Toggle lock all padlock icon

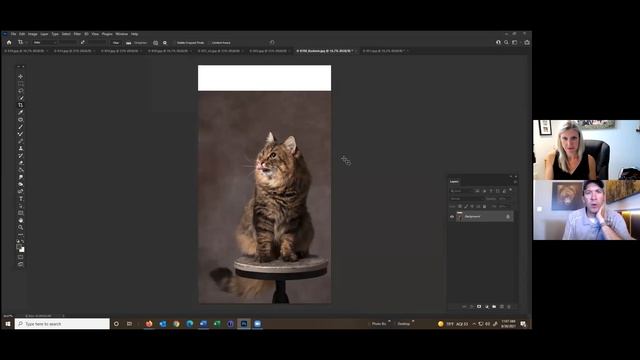tap(484, 206)
